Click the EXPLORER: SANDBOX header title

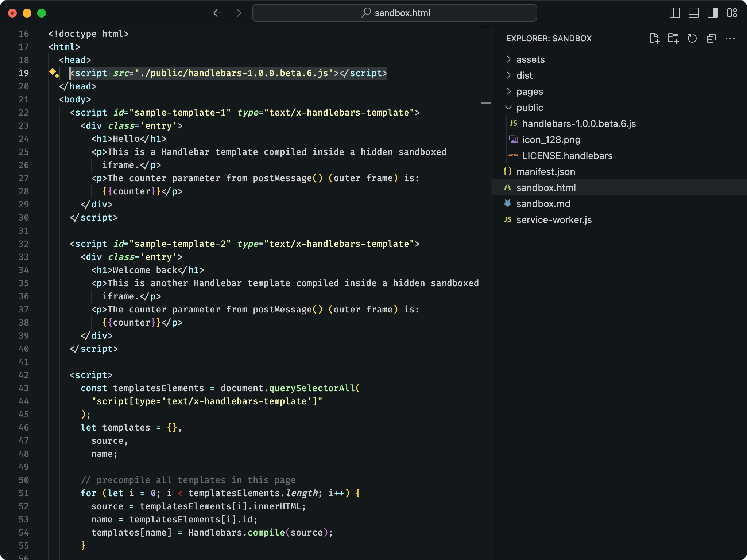(x=549, y=38)
